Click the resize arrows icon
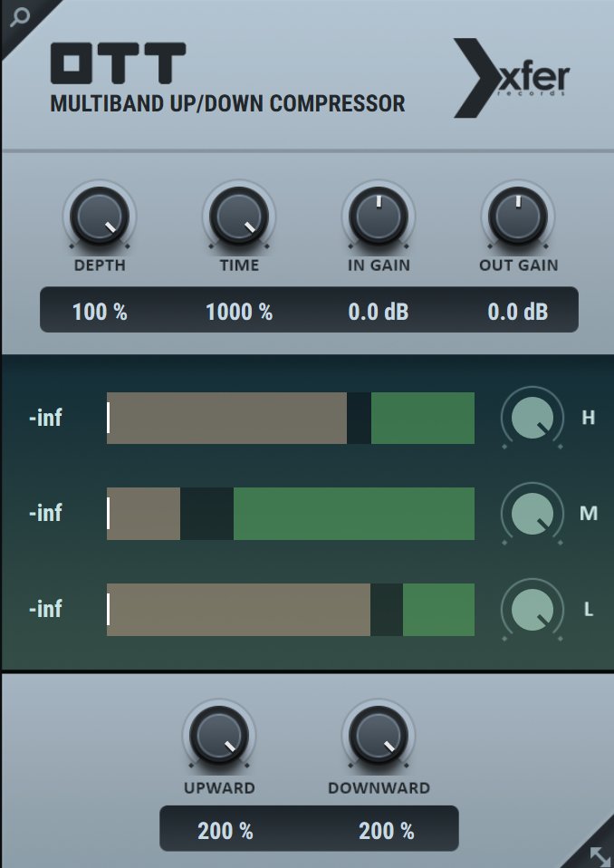The height and width of the screenshot is (868, 614). point(600,855)
